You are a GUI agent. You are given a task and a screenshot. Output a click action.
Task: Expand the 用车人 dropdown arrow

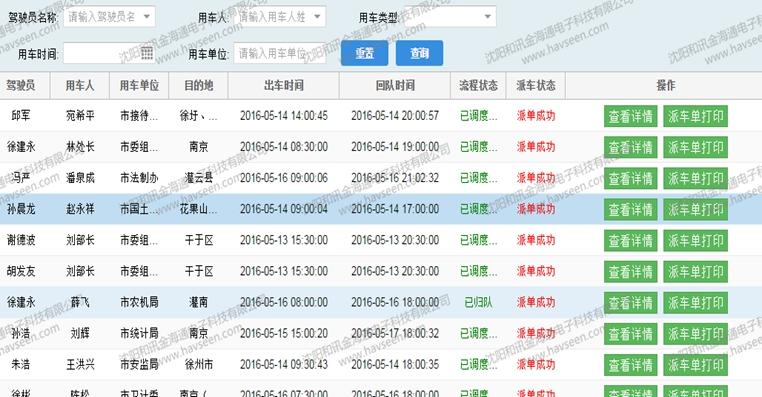317,17
